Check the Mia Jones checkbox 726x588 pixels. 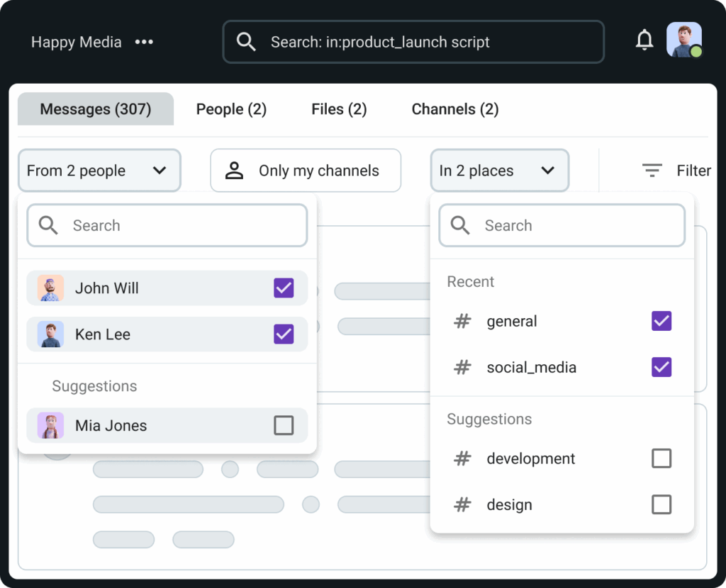(x=284, y=425)
